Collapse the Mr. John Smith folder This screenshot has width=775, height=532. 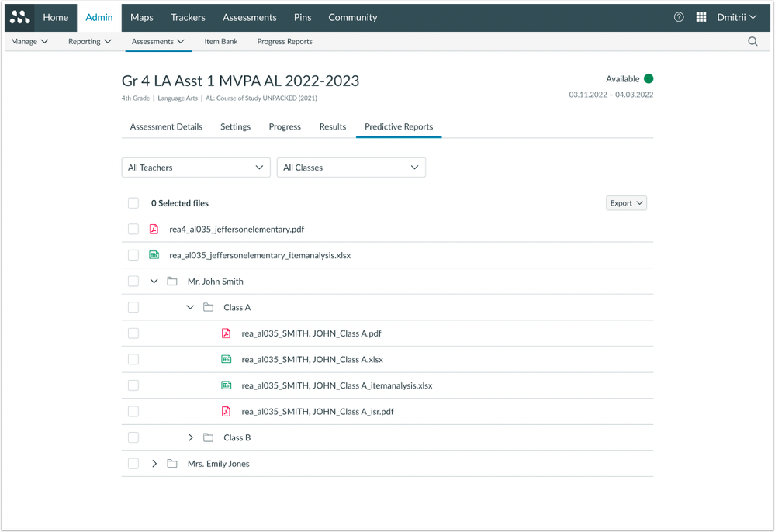pos(154,282)
